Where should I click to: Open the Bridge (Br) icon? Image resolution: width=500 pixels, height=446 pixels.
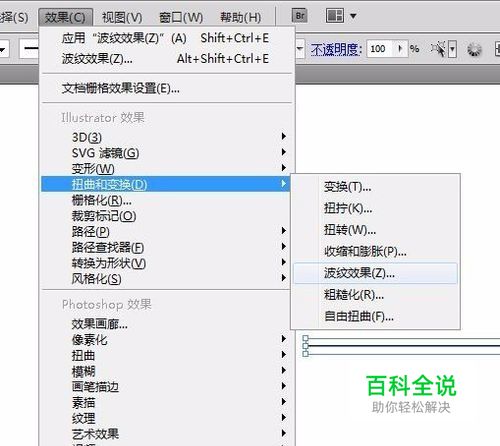(299, 16)
